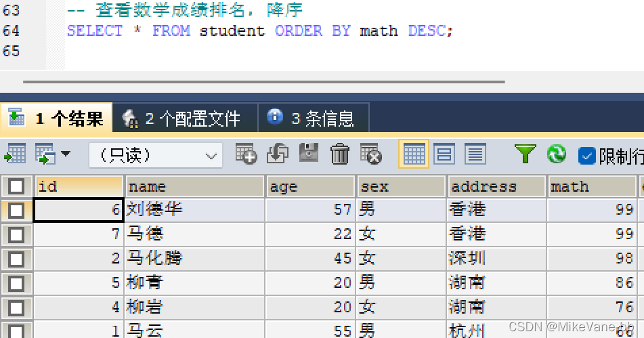Select the name cell 柳青
The width and height of the screenshot is (644, 338).
194,283
